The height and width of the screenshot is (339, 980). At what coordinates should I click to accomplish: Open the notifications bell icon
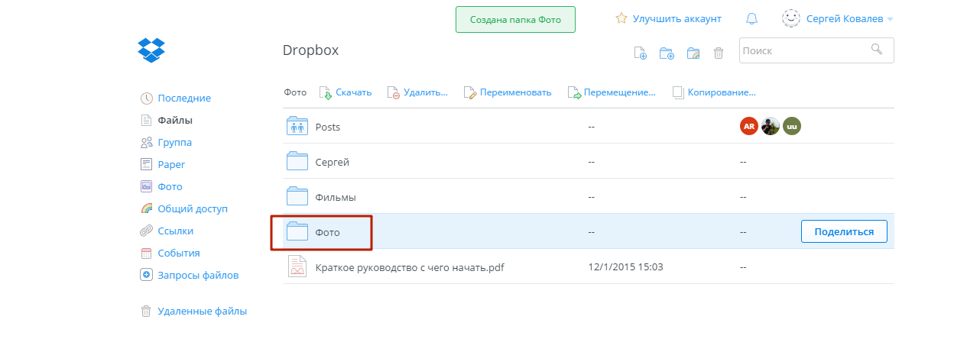point(752,19)
